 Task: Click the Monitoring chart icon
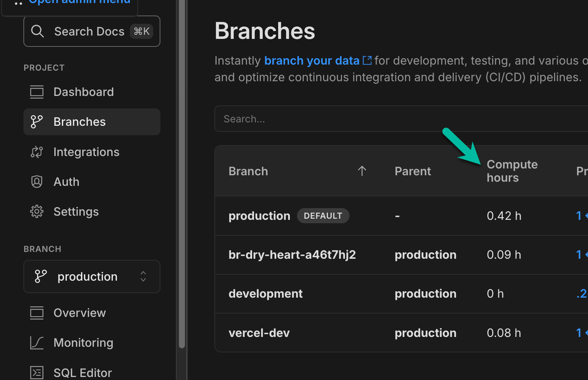point(37,343)
